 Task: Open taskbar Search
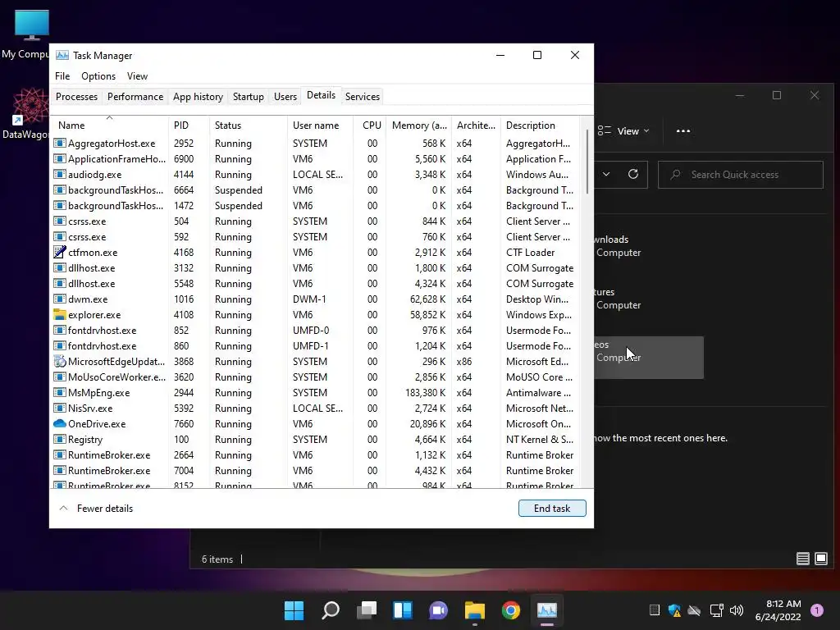click(x=331, y=610)
